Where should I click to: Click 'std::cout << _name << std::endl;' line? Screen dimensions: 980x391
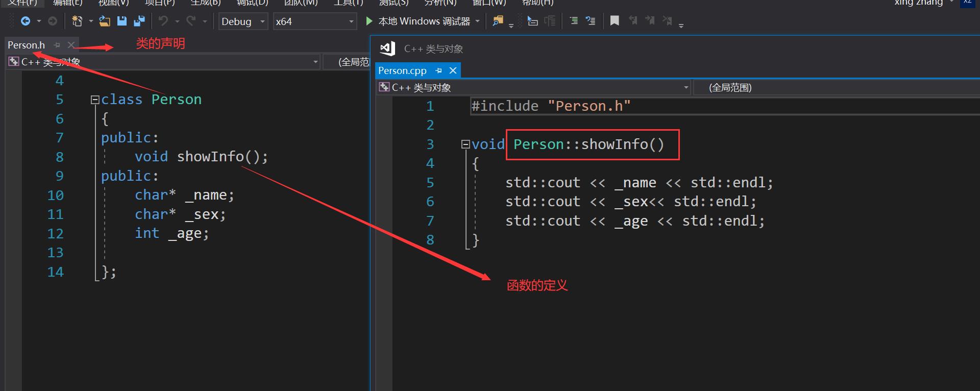click(x=639, y=182)
